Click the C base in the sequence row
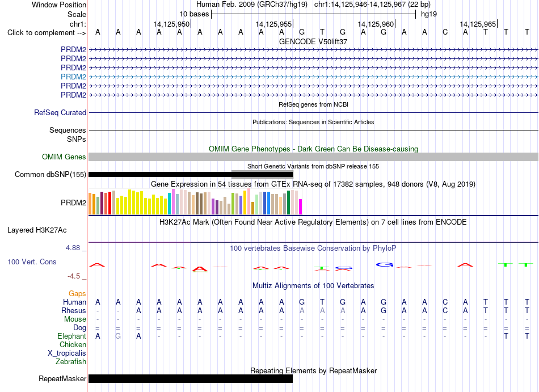 pyautogui.click(x=445, y=32)
